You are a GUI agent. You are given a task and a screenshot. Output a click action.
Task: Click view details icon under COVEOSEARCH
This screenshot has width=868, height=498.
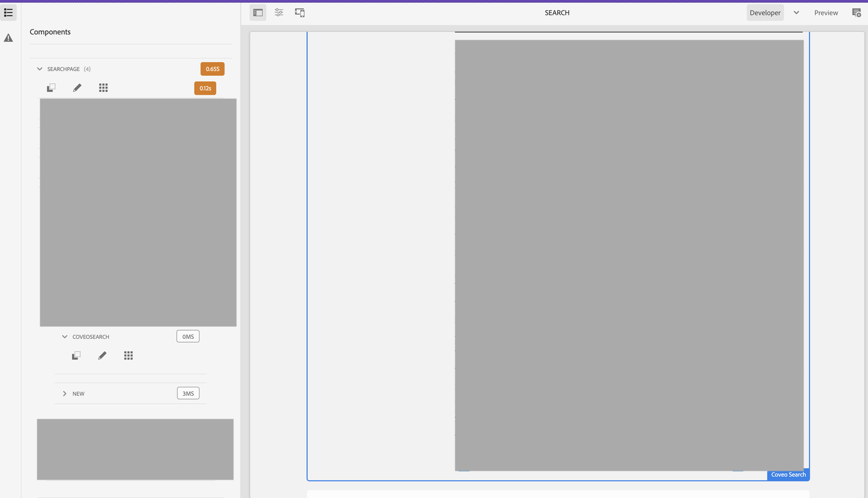pos(76,355)
